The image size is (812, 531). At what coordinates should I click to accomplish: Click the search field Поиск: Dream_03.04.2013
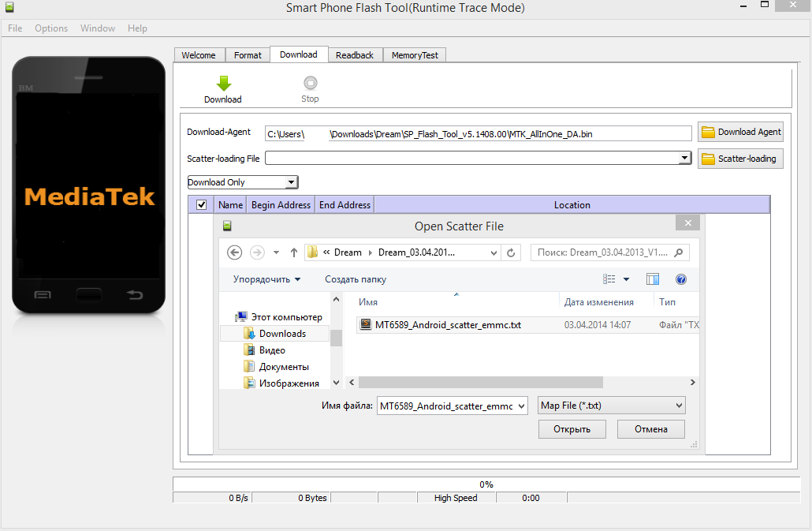point(602,252)
